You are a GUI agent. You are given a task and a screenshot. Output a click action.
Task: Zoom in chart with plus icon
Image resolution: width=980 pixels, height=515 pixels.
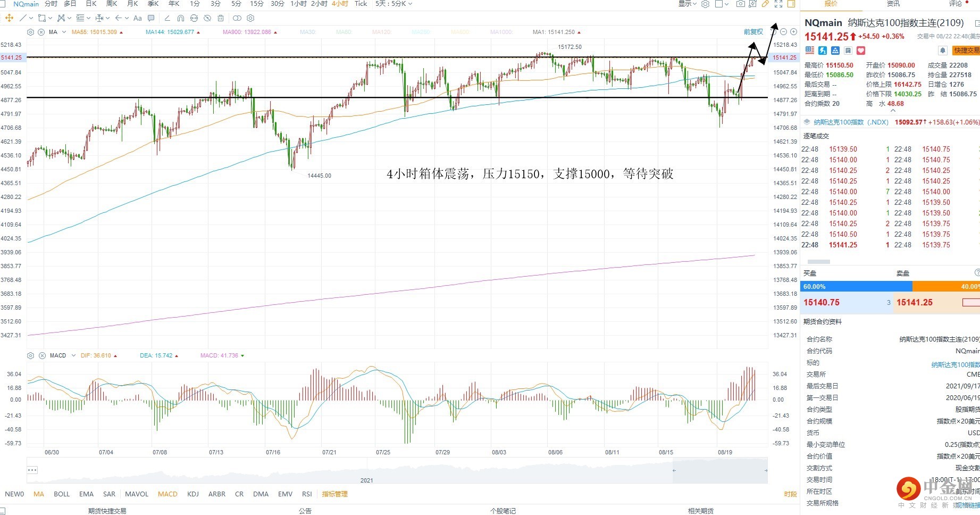(x=793, y=32)
